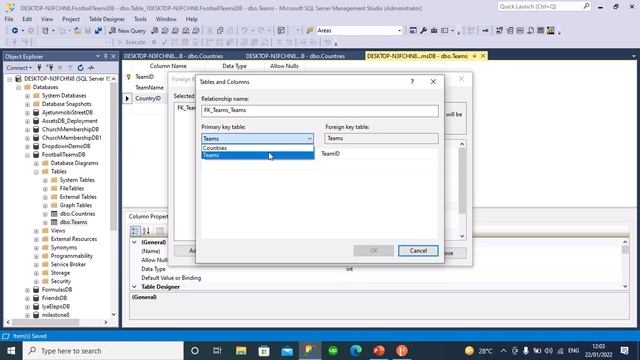This screenshot has height=360, width=640.
Task: Click the Quick Launch search box
Action: pos(544,7)
